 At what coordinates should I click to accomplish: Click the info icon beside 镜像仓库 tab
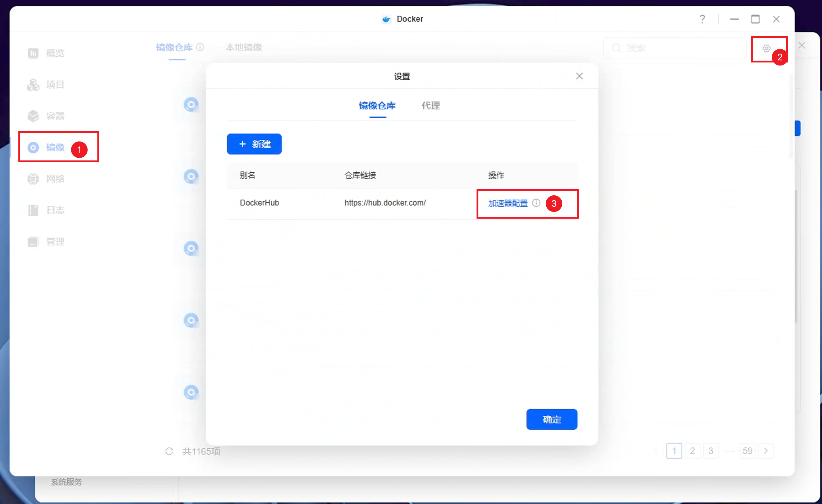pyautogui.click(x=200, y=47)
